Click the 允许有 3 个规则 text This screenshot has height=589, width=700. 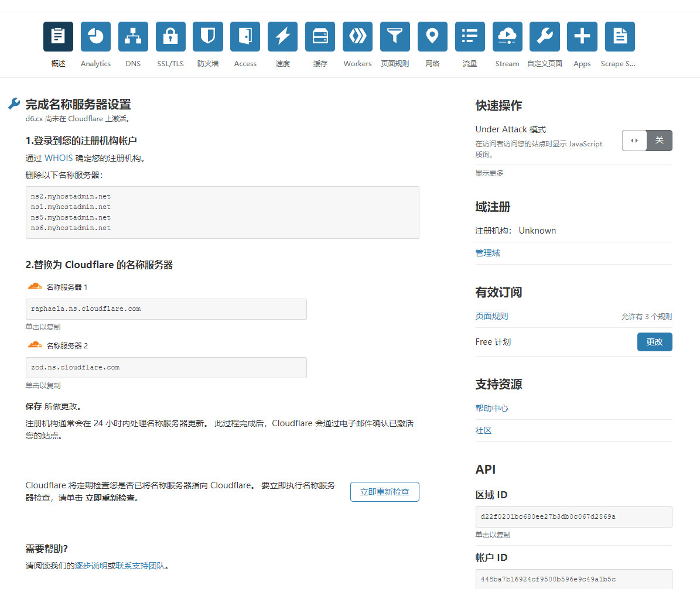647,316
